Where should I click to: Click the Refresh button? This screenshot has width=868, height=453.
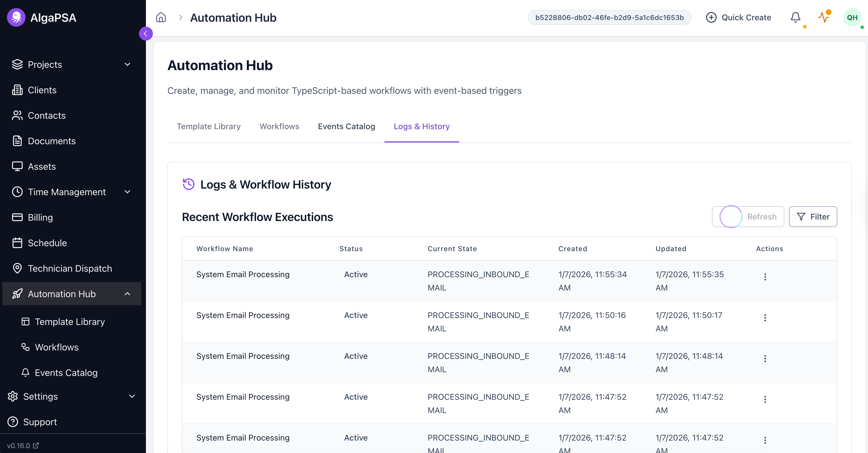click(x=748, y=217)
